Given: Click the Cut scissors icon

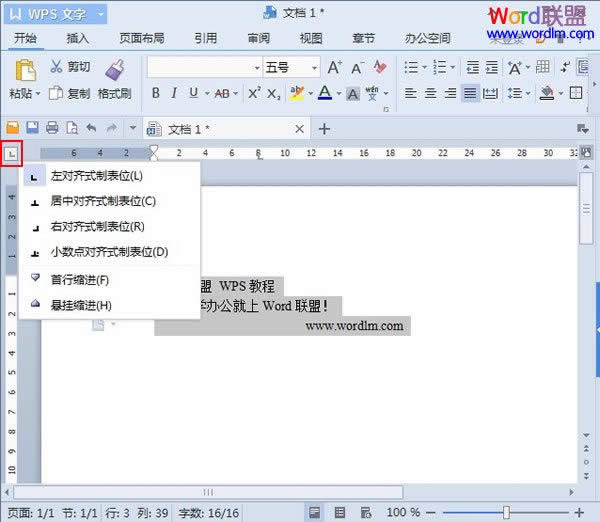Looking at the screenshot, I should 56,67.
